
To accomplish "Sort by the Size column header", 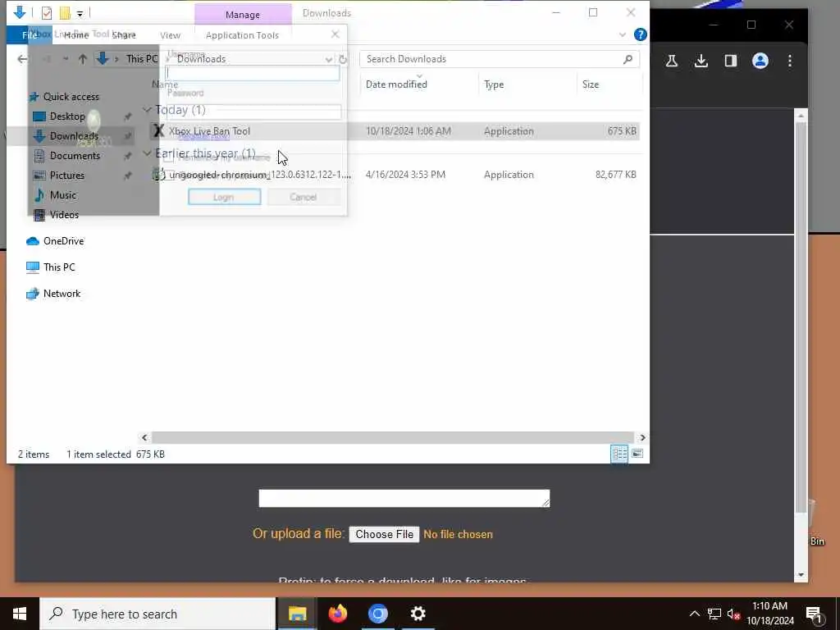I will pos(591,84).
